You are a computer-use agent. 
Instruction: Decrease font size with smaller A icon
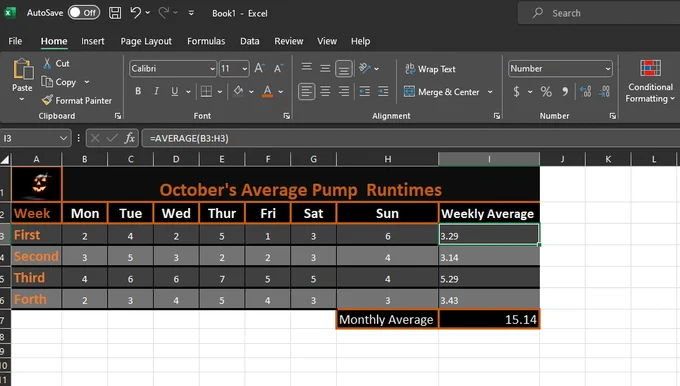click(x=278, y=69)
